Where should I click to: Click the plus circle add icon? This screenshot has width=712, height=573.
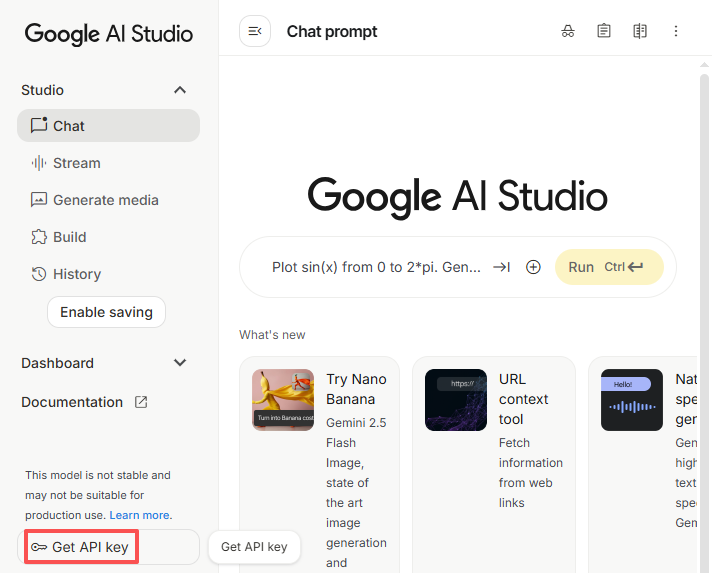click(533, 267)
